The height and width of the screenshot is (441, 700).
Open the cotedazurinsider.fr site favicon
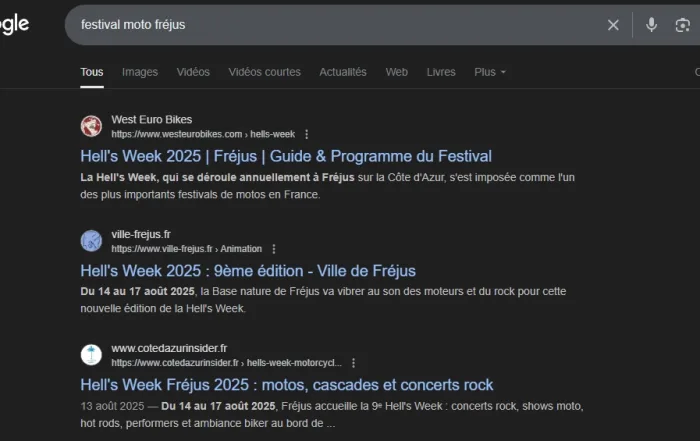click(91, 355)
